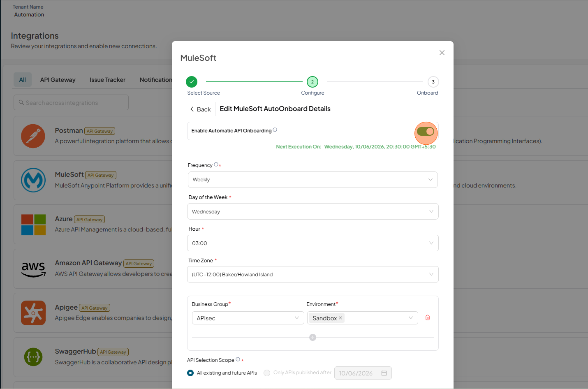Open the Frequency dropdown showing Weekly

(313, 180)
